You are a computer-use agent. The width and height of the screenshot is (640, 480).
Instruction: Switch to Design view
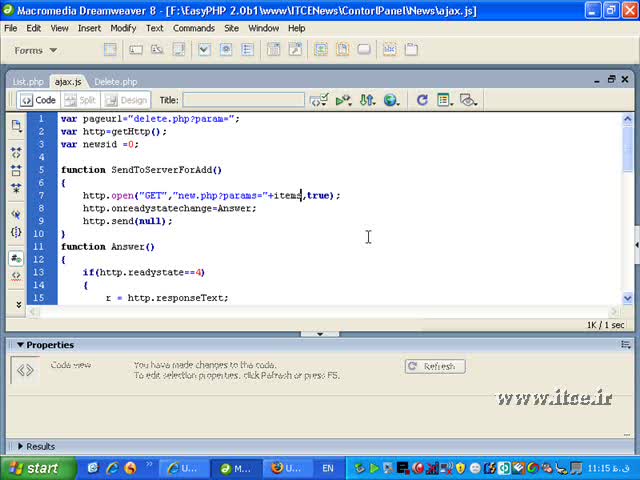[x=126, y=100]
